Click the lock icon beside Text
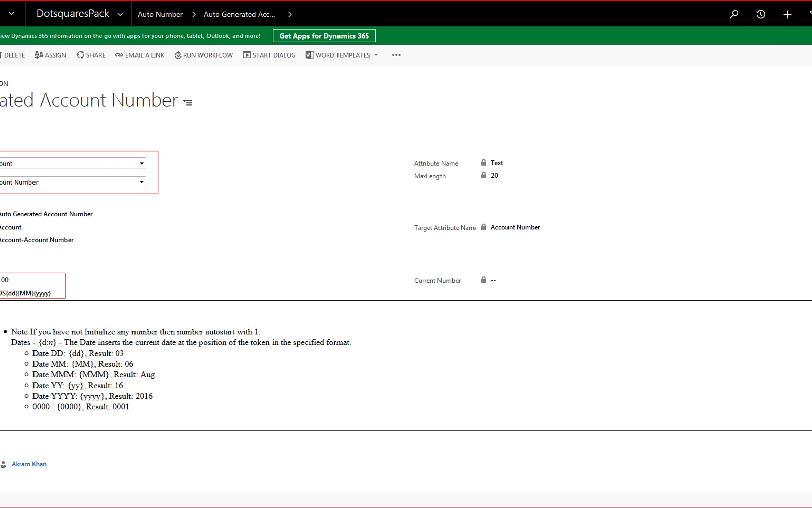This screenshot has height=508, width=812. pyautogui.click(x=483, y=163)
